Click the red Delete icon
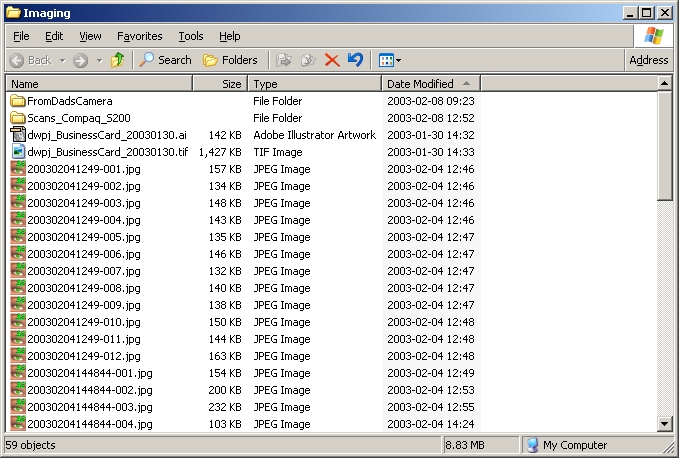 (x=332, y=60)
